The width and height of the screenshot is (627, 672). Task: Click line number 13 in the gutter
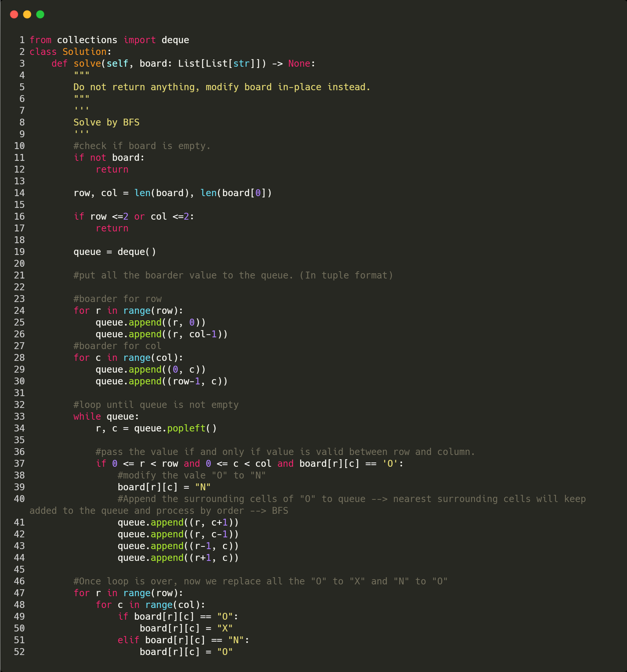point(19,181)
